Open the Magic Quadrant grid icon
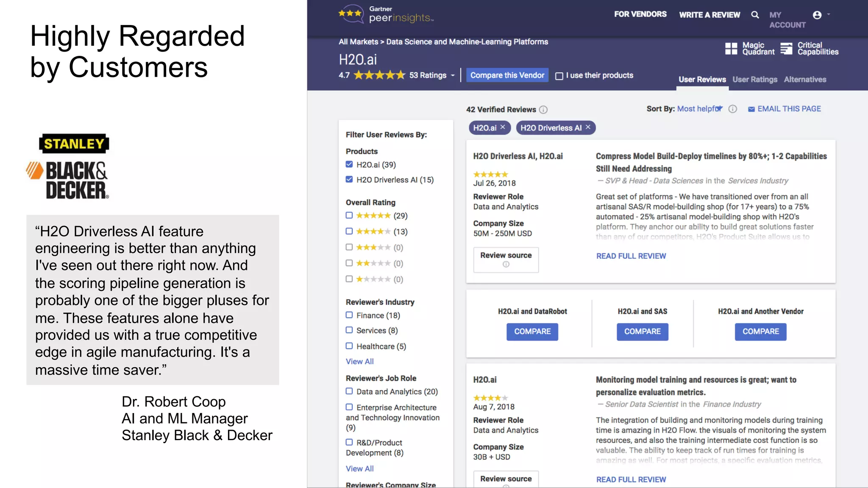The image size is (868, 488). 731,49
